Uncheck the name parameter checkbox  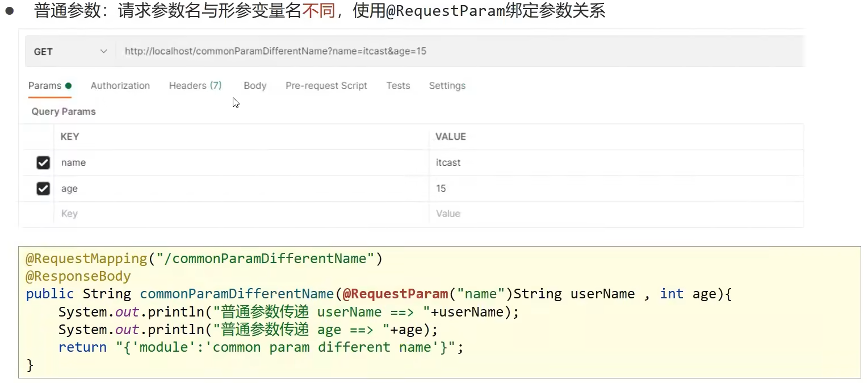click(43, 163)
